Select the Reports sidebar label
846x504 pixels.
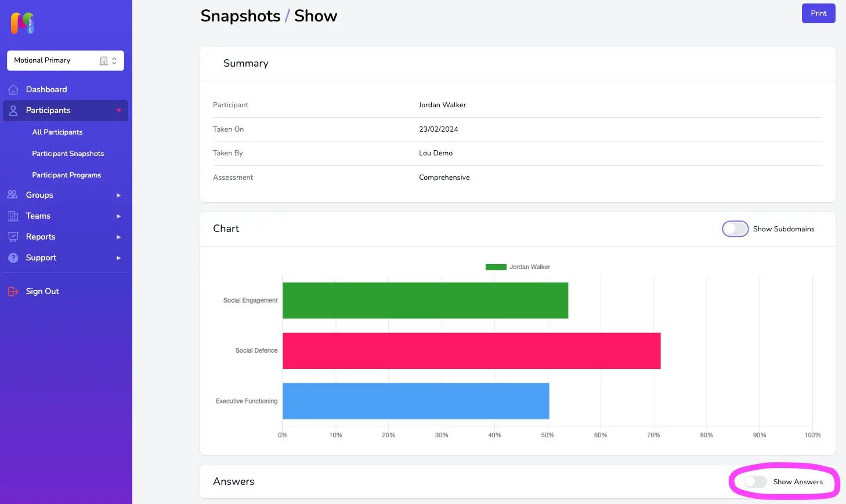tap(41, 237)
